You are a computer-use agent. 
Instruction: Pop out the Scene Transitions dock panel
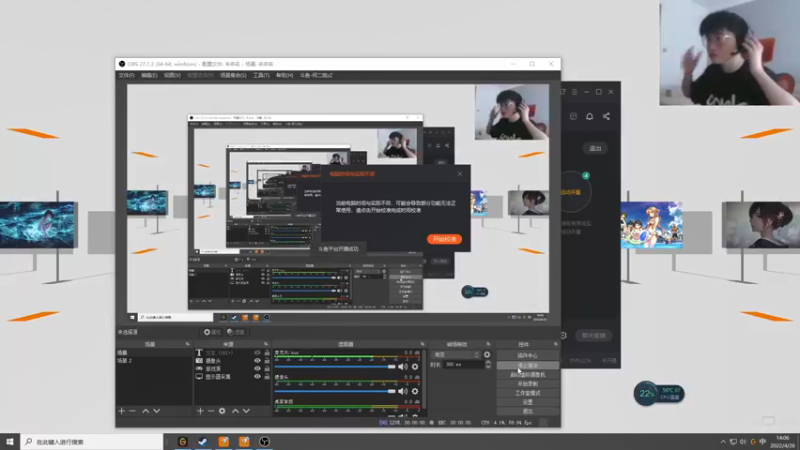coord(488,344)
